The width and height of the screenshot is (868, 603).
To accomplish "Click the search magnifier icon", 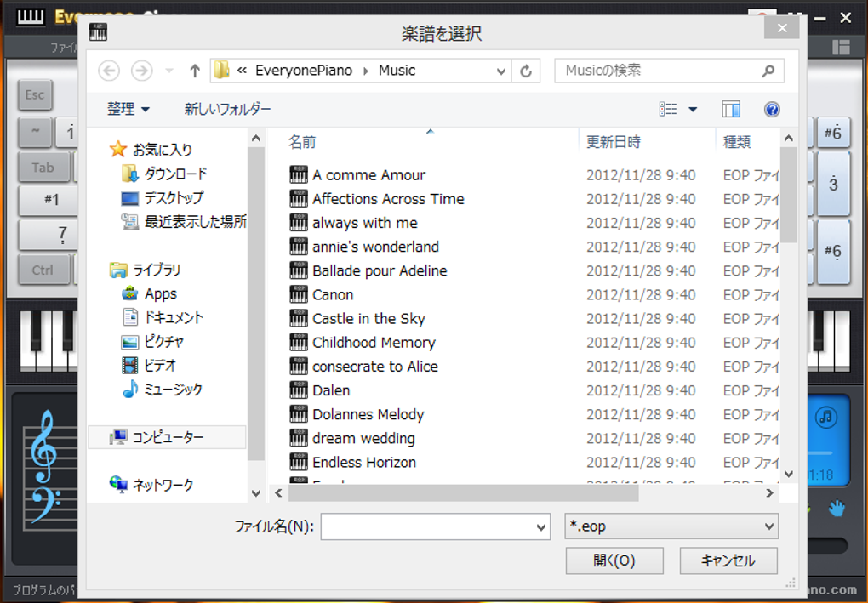I will coord(768,71).
